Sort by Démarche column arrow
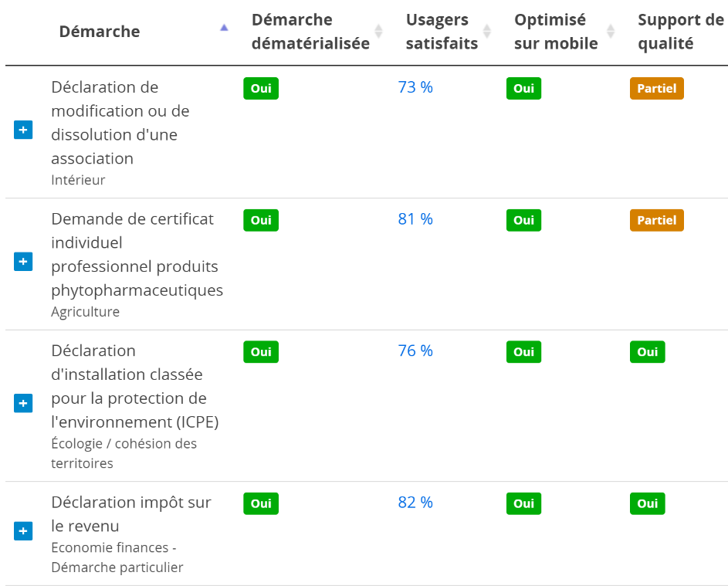728x586 pixels. coord(224,28)
